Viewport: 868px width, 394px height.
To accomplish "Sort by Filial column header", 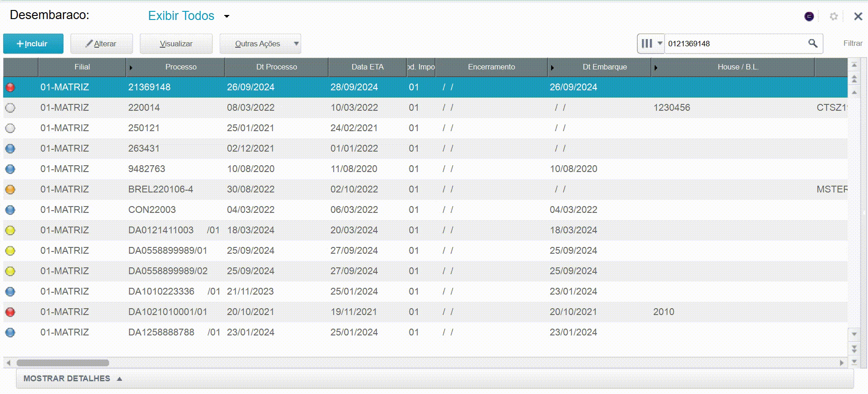I will pos(82,67).
